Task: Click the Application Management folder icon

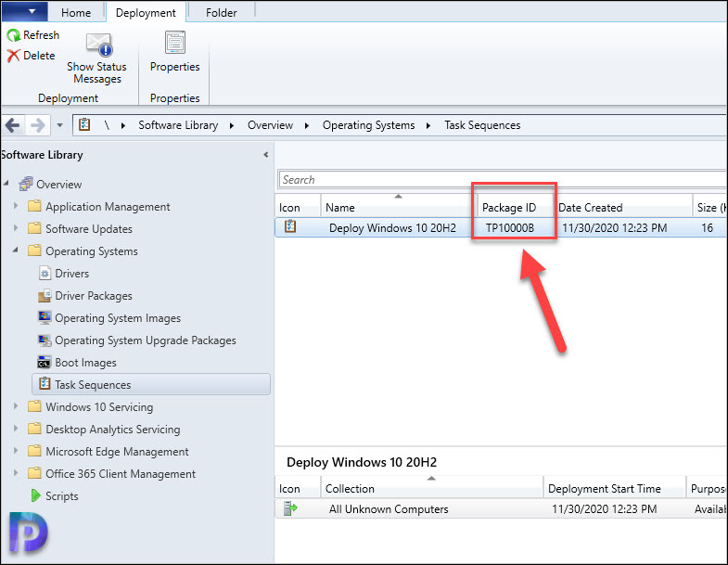Action: pos(34,206)
